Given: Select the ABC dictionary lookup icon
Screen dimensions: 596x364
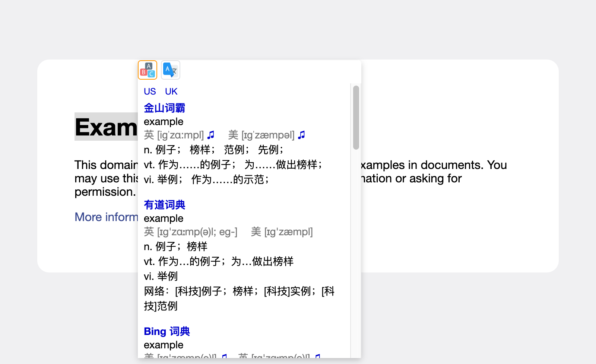Looking at the screenshot, I should pos(148,70).
